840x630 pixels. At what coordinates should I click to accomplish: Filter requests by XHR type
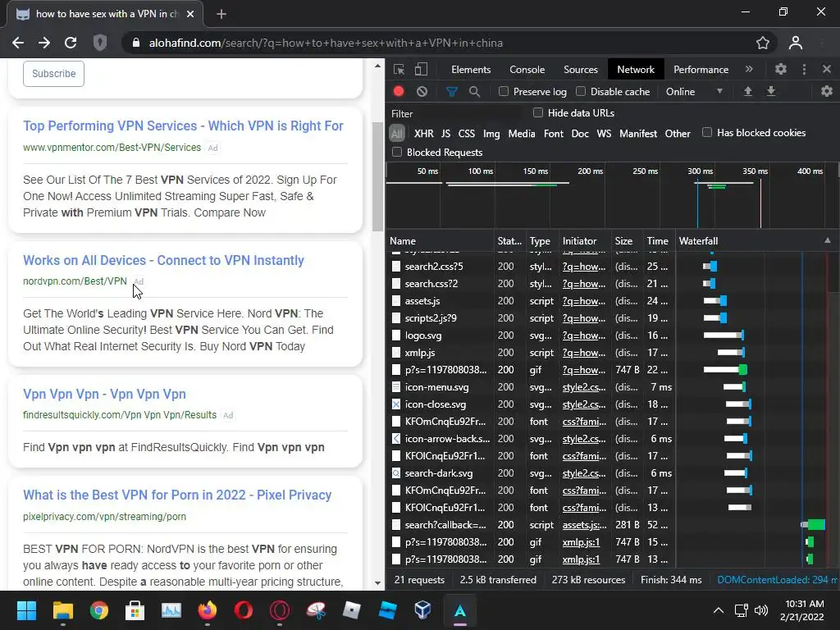pyautogui.click(x=424, y=134)
